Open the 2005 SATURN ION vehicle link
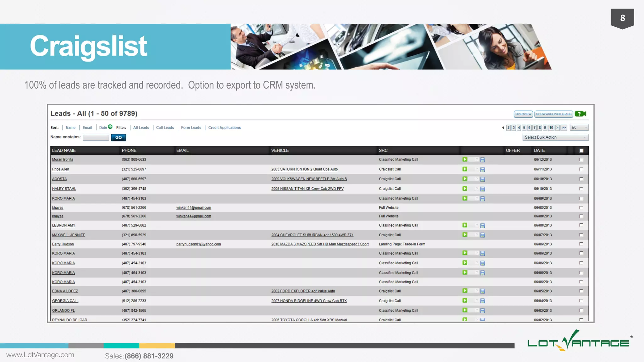This screenshot has width=644, height=362. [x=304, y=169]
